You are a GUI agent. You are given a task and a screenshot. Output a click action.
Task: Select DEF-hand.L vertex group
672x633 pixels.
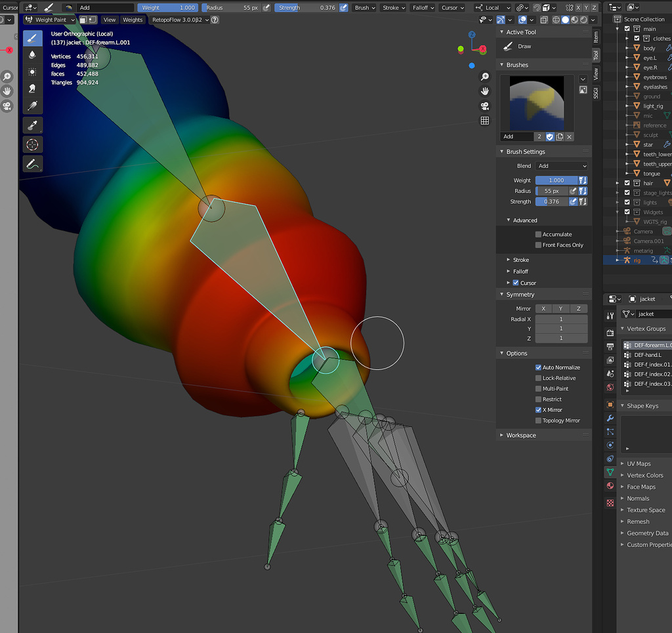pyautogui.click(x=648, y=355)
